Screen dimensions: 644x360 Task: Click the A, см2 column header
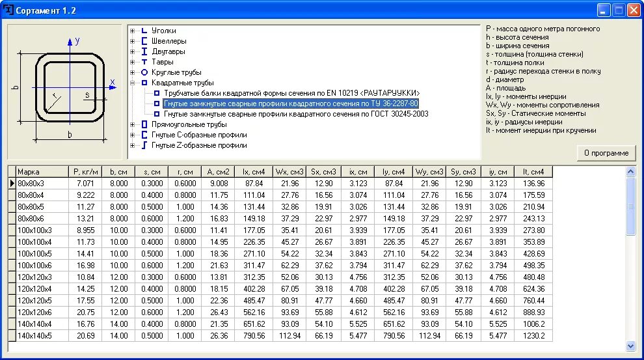[218, 172]
